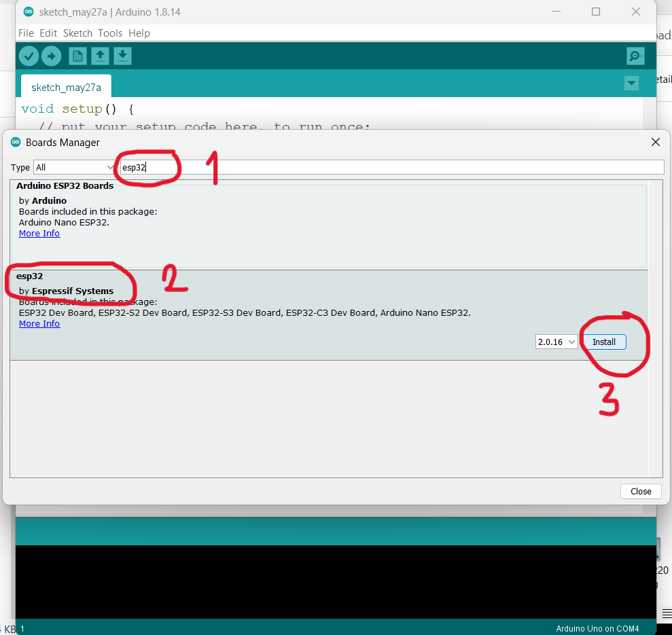Click the ESP32 Dev Board list text
This screenshot has width=672, height=635.
[x=245, y=313]
